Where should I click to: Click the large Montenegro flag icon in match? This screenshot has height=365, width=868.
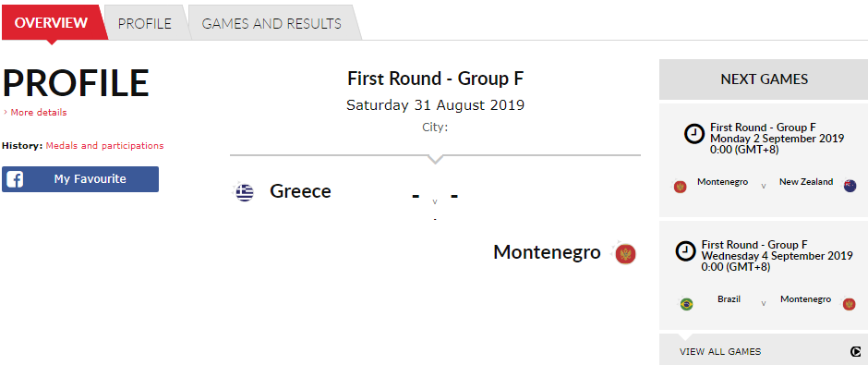[625, 254]
